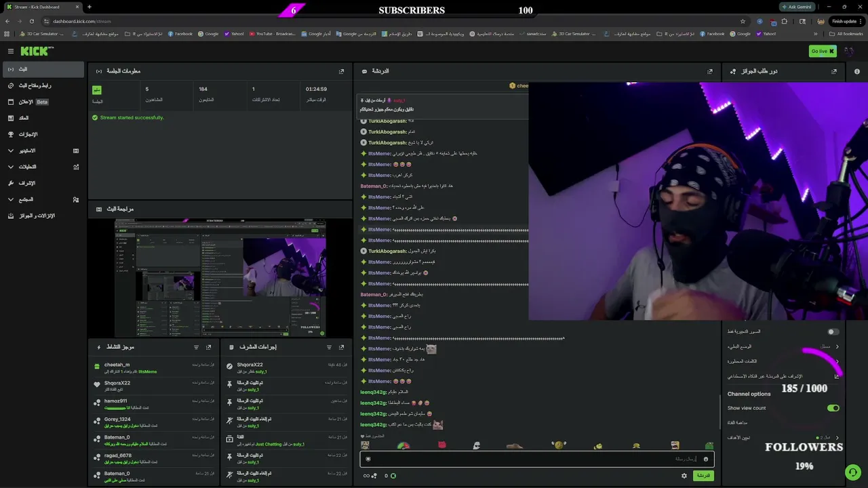Screen dimensions: 868x488
Task: Open the Stream (البث) sidebar item
Action: coord(43,69)
